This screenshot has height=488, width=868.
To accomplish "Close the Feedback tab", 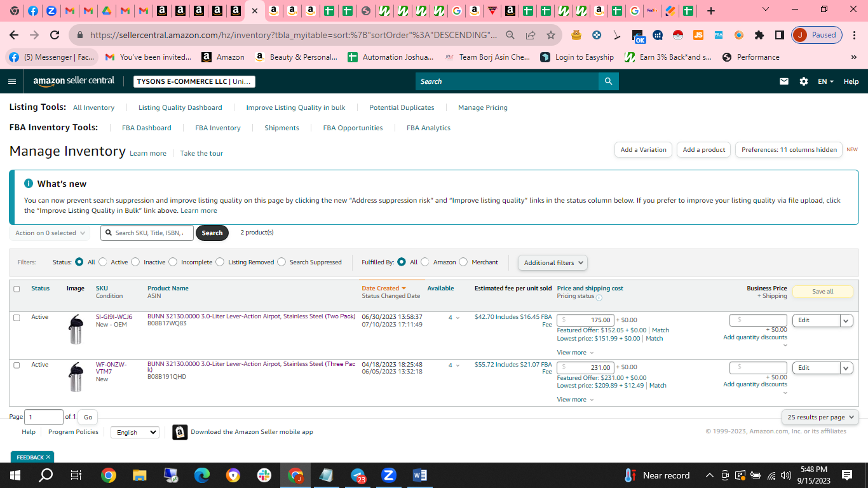I will click(48, 457).
